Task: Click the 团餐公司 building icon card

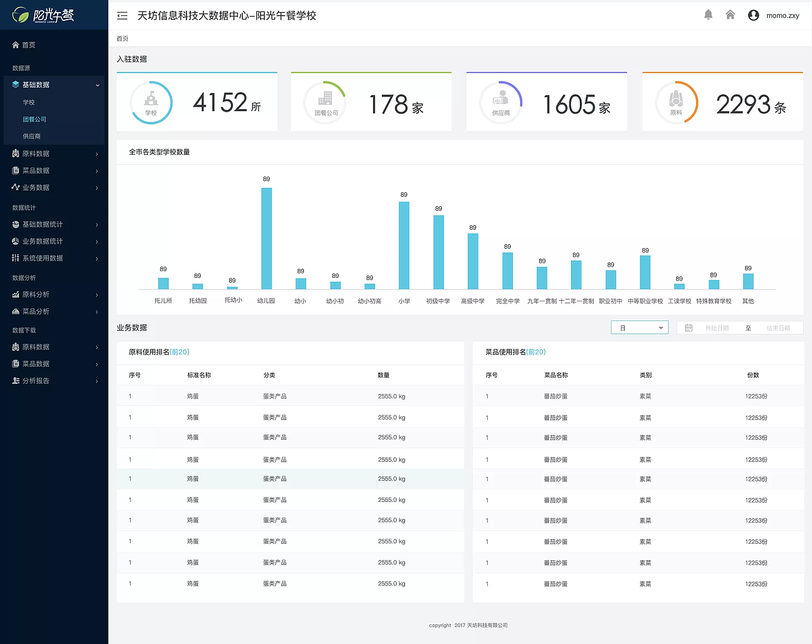Action: click(325, 102)
